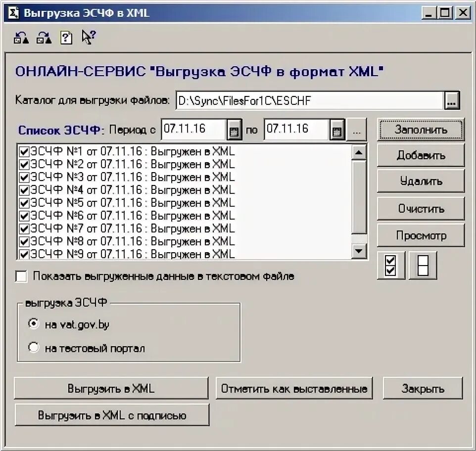Select radio option на тестовый портал
The image size is (476, 451).
pyautogui.click(x=33, y=347)
